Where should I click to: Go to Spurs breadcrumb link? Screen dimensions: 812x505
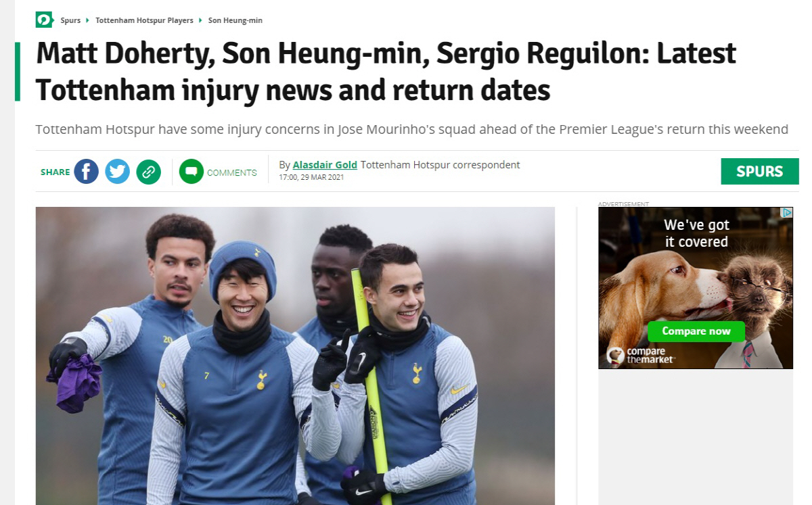click(x=70, y=20)
